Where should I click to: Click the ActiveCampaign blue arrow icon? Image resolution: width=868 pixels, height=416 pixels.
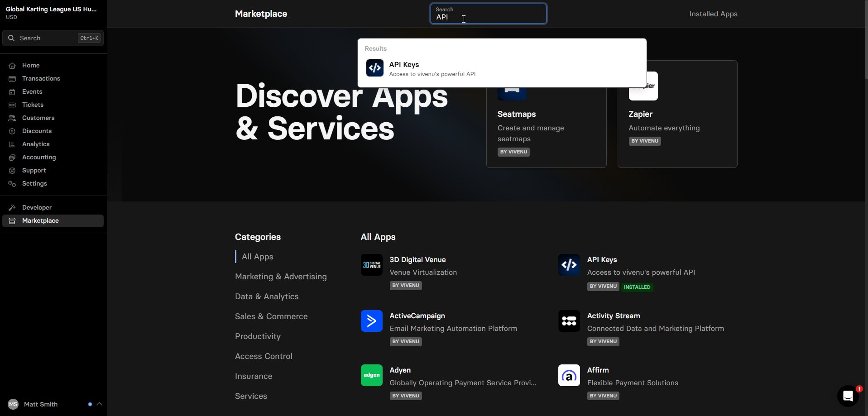372,321
